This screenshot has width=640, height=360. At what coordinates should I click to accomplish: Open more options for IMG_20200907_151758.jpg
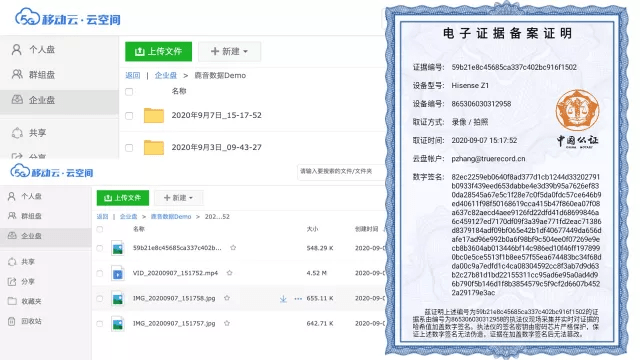[298, 299]
